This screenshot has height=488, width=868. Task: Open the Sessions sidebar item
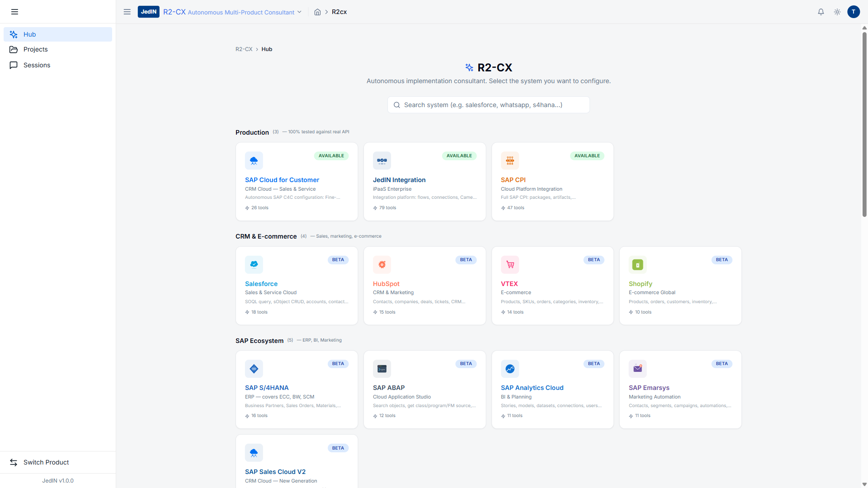point(37,65)
